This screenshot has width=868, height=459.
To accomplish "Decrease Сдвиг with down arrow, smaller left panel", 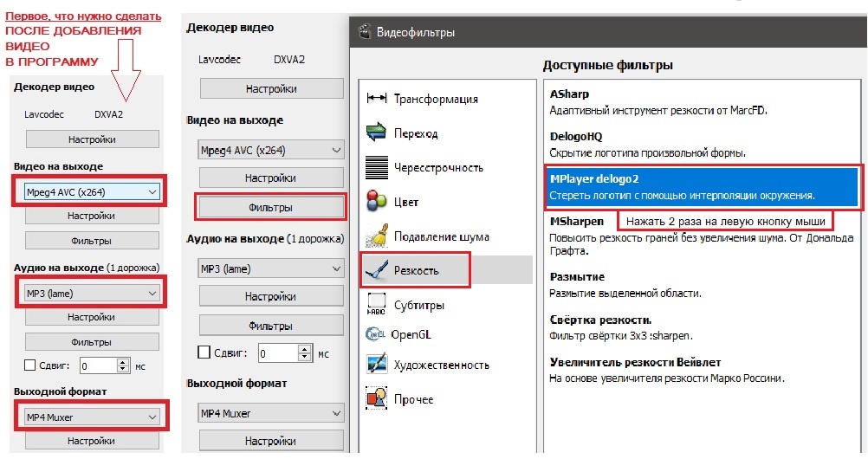I will pos(123,369).
